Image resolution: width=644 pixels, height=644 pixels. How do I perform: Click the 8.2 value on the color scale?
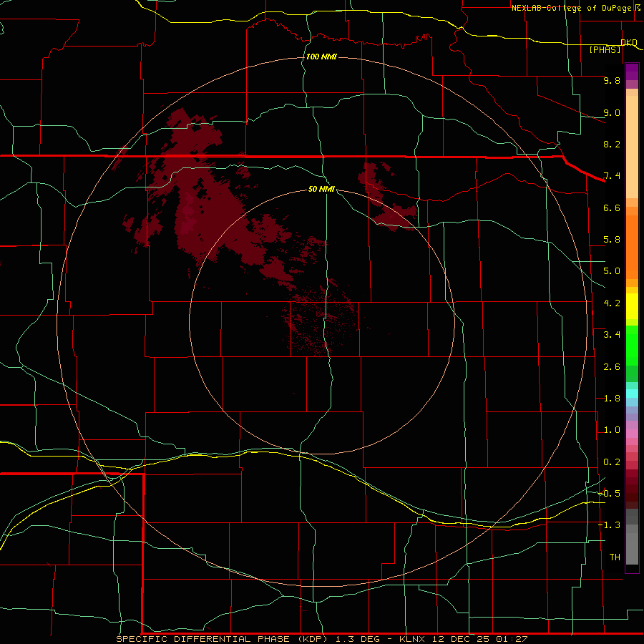pyautogui.click(x=612, y=144)
